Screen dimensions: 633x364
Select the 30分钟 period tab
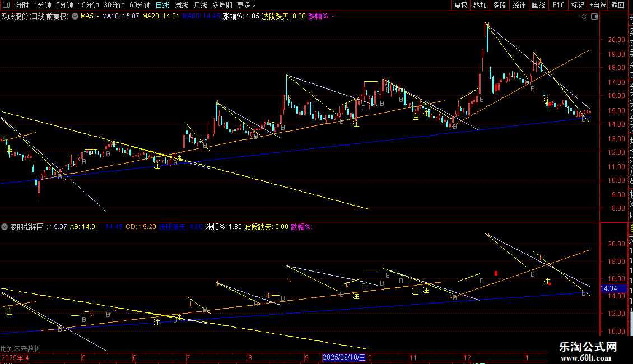point(114,5)
